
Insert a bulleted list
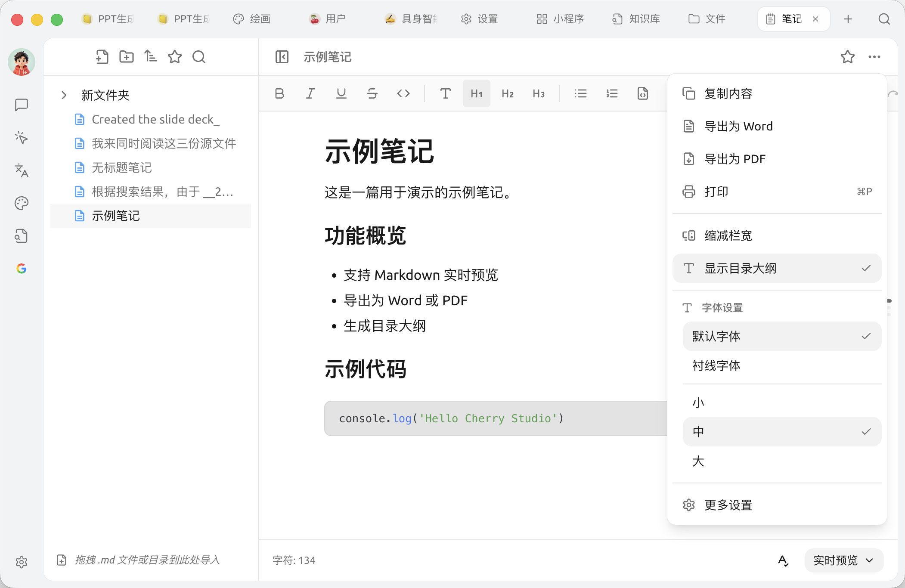click(581, 93)
